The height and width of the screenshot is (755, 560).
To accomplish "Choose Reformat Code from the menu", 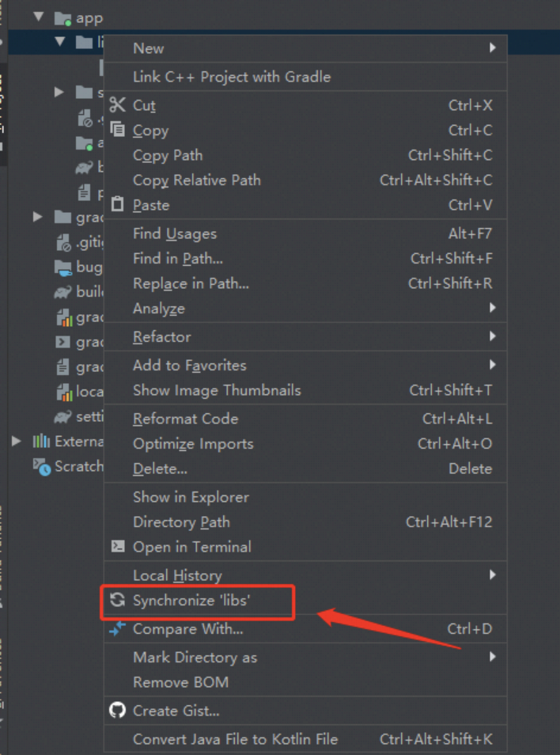I will [x=185, y=419].
